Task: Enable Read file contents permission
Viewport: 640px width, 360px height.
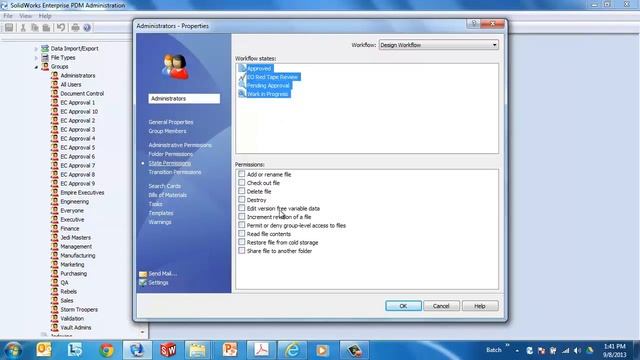Action: pyautogui.click(x=242, y=234)
